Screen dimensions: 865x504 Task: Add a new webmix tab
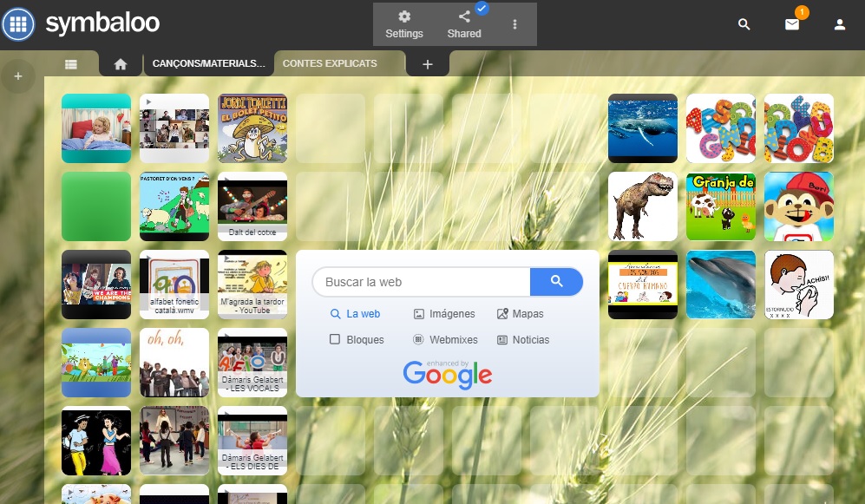tap(427, 64)
